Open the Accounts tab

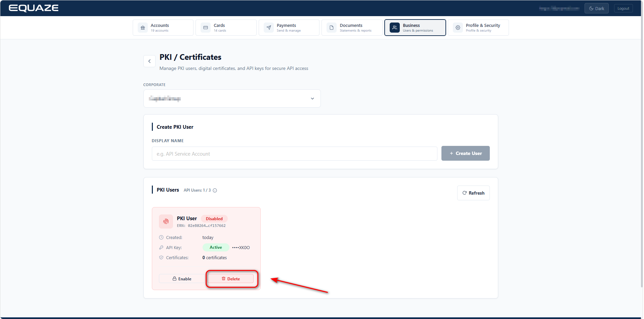[163, 28]
